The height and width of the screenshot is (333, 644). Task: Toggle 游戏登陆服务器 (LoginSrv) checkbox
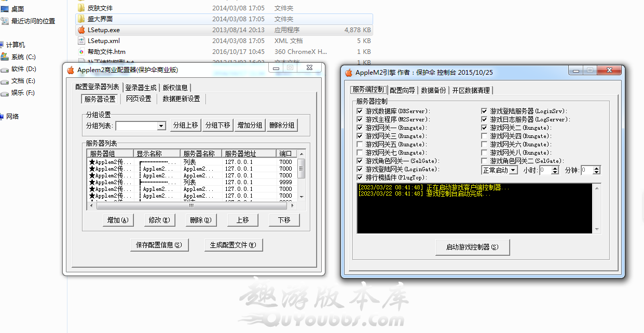[484, 111]
